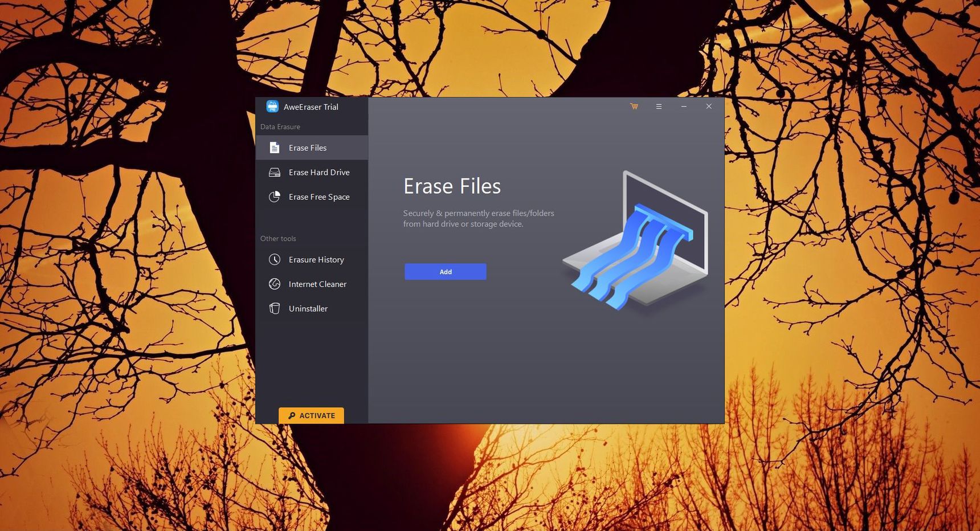Select the Erase Free Space menu label
Image resolution: width=980 pixels, height=531 pixels.
319,197
